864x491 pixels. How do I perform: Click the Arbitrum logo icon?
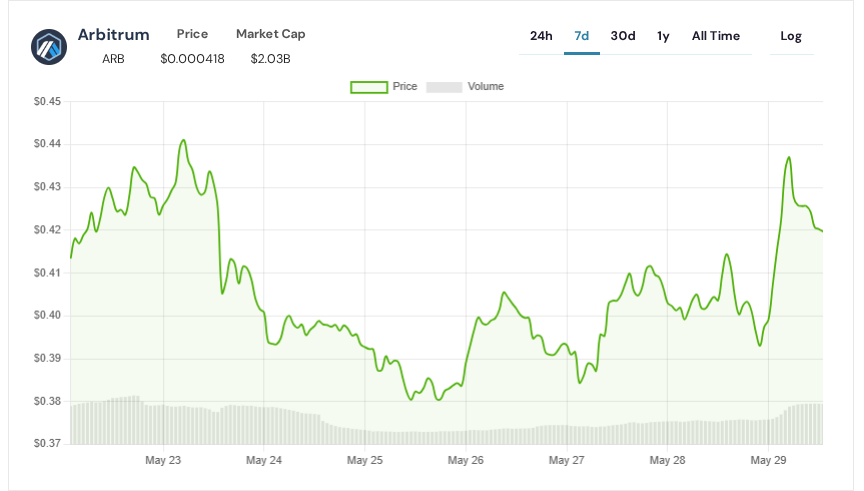pos(49,47)
